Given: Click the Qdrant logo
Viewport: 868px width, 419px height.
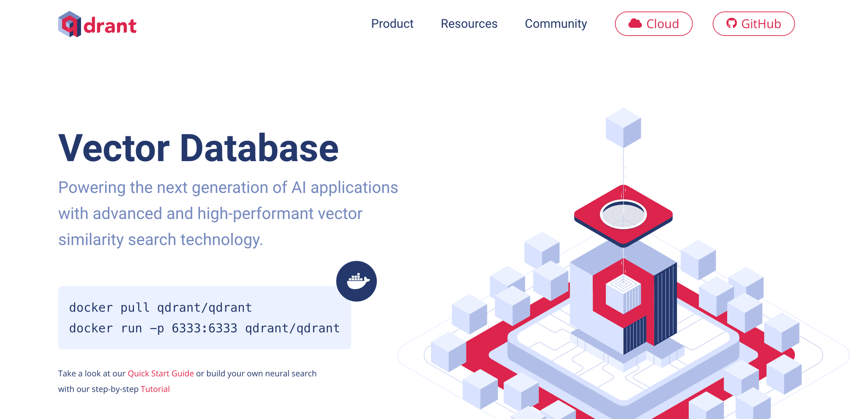Looking at the screenshot, I should (x=97, y=24).
